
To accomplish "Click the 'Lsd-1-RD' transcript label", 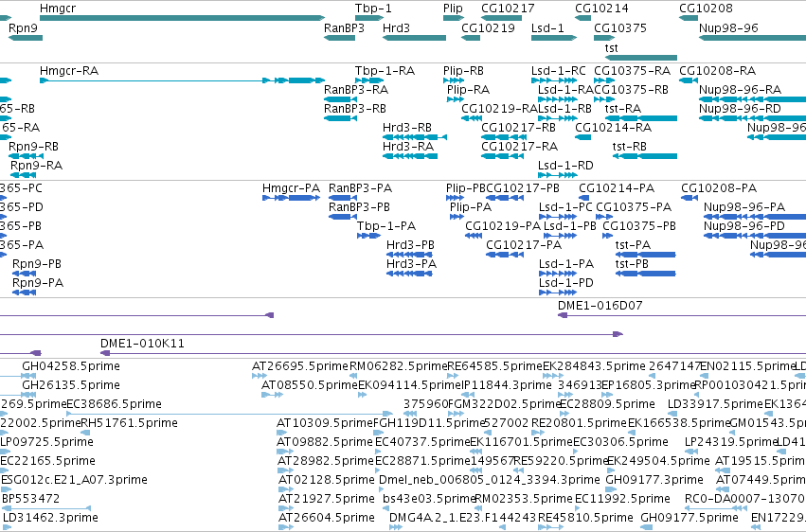I will pos(565,166).
